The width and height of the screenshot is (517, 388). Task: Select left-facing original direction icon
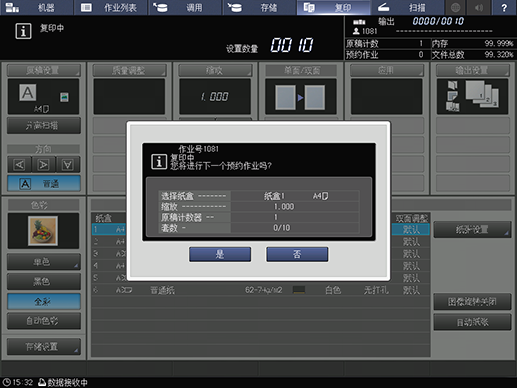(19, 165)
